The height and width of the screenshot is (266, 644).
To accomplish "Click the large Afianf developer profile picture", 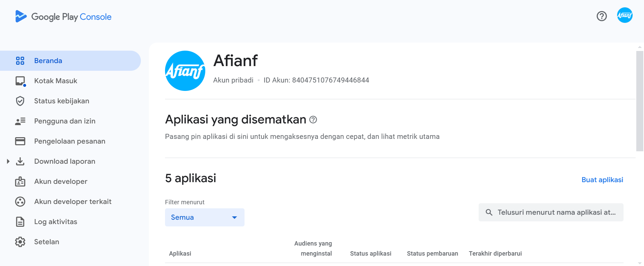I will coord(185,71).
